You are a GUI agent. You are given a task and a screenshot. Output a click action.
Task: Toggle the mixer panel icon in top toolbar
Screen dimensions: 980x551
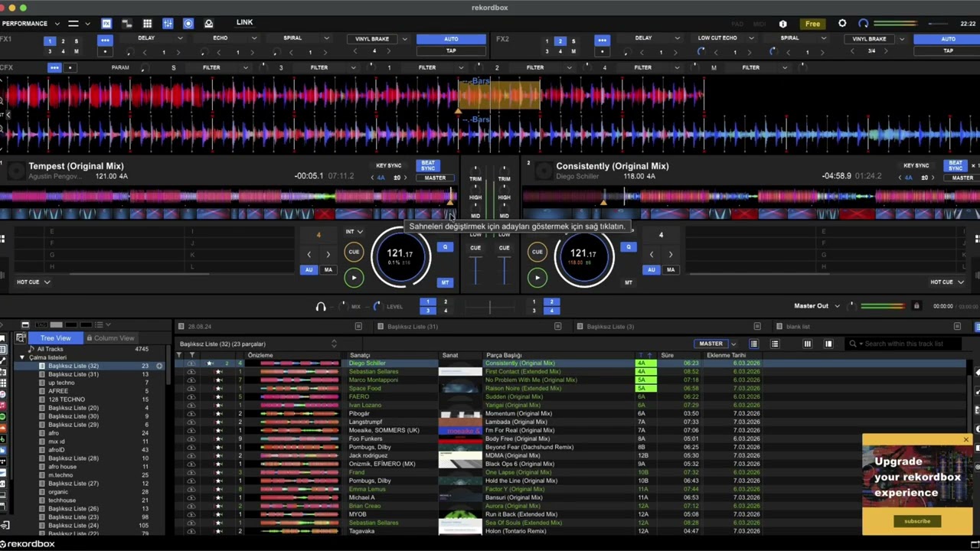coord(168,24)
